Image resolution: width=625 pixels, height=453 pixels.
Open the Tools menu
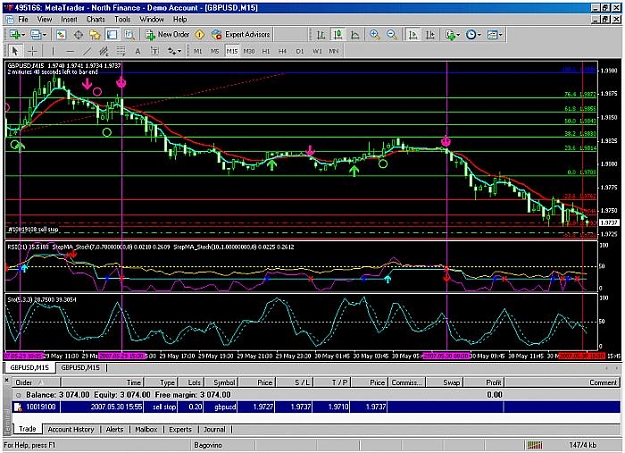[122, 19]
